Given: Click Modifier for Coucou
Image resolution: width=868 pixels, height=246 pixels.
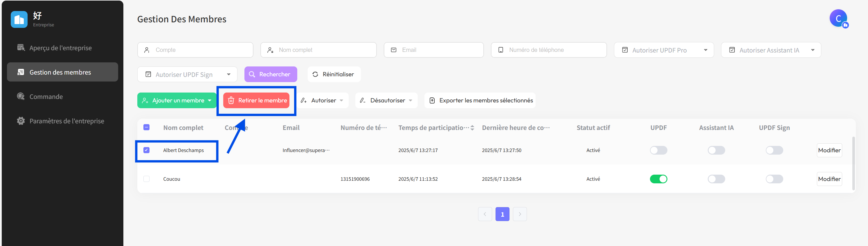Looking at the screenshot, I should [829, 179].
